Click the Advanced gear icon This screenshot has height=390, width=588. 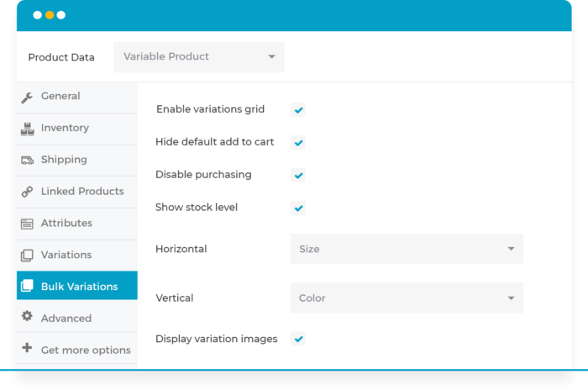point(27,316)
